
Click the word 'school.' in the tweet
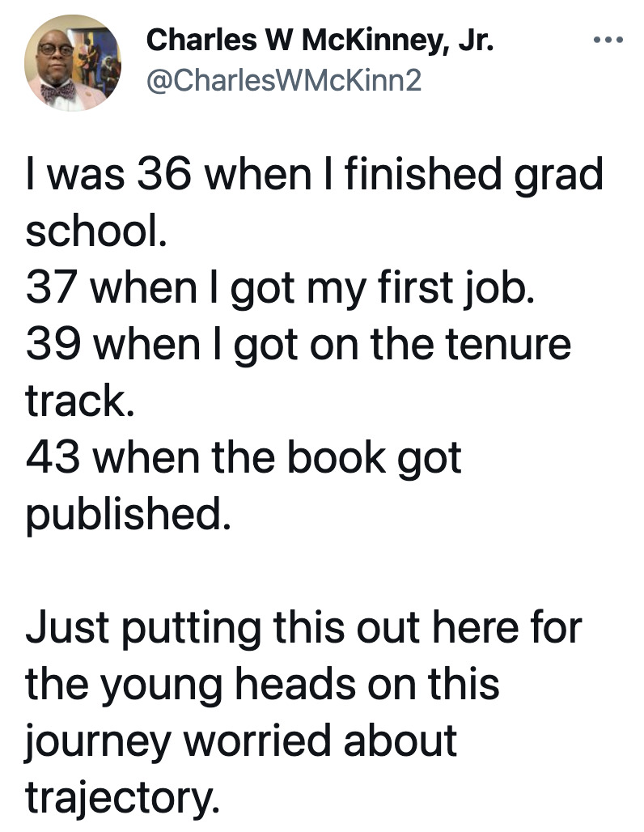pyautogui.click(x=96, y=231)
